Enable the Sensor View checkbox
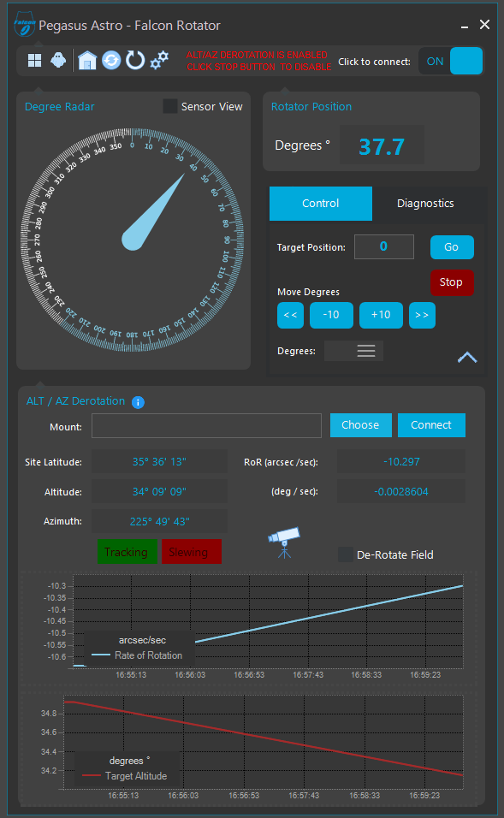Viewport: 504px width, 818px height. (170, 106)
